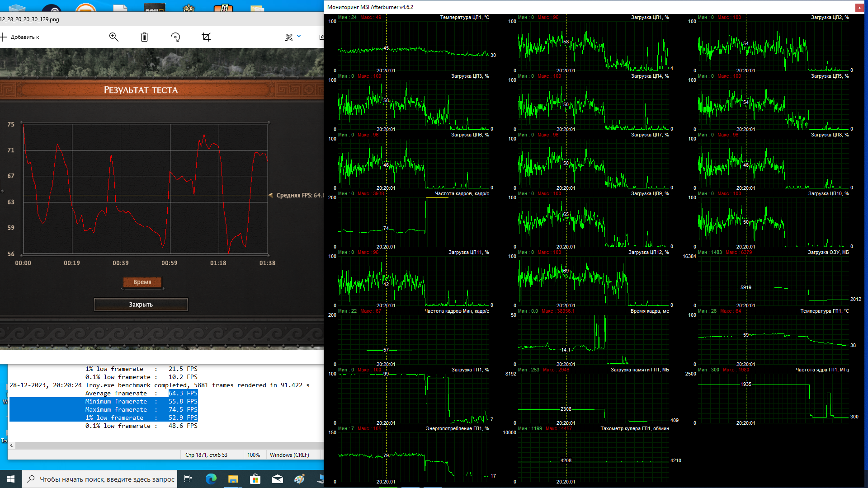Open Microsoft Edge from the taskbar

tap(211, 479)
